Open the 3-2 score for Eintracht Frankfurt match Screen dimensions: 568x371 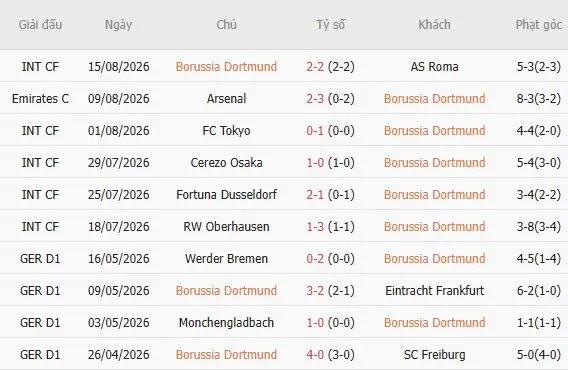[315, 291]
